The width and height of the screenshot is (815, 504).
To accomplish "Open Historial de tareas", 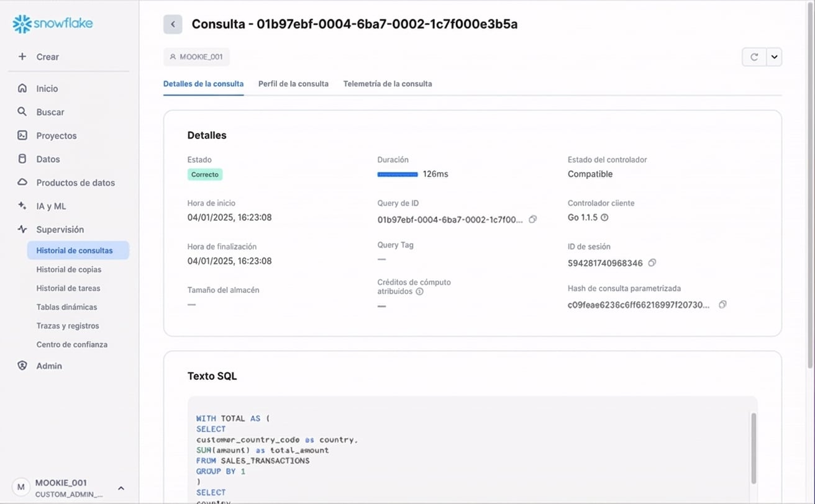I will pyautogui.click(x=68, y=288).
